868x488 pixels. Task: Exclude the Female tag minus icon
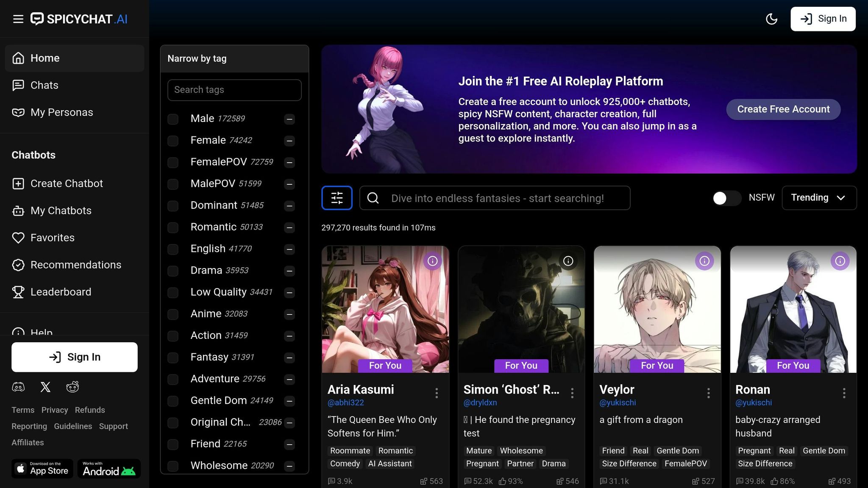289,141
